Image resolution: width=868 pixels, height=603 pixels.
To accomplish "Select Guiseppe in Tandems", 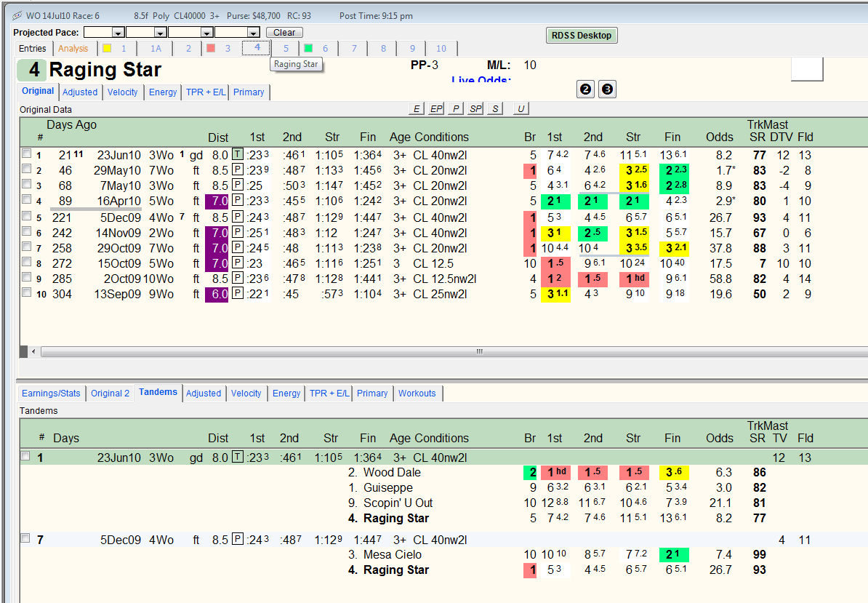I will [x=388, y=488].
